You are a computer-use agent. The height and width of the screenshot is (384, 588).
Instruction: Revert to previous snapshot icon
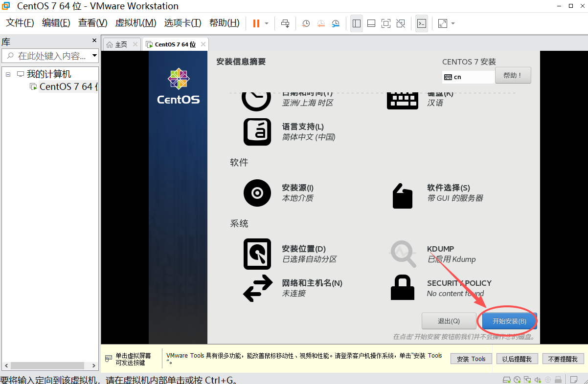click(x=321, y=23)
